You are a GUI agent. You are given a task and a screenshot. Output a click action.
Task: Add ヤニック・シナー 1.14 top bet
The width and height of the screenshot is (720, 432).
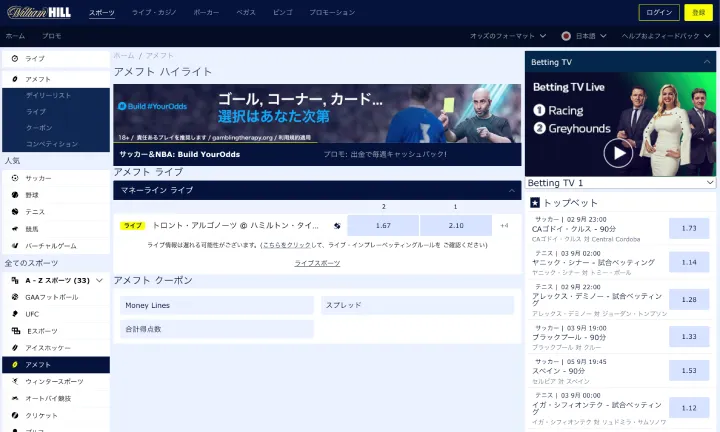[689, 262]
